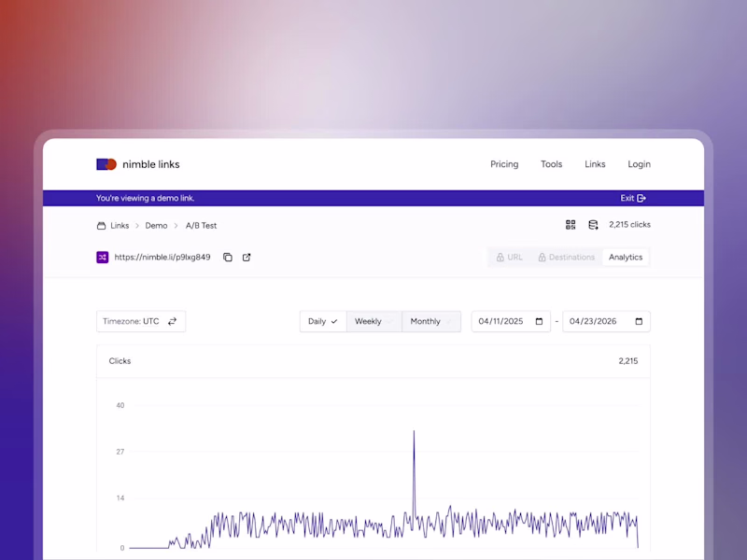This screenshot has width=747, height=560.
Task: Open the Pricing page
Action: tap(504, 164)
